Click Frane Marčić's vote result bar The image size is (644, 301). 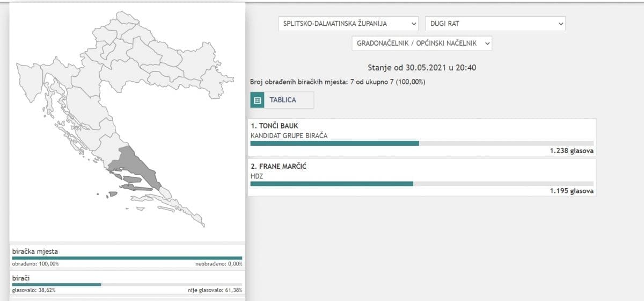point(332,183)
